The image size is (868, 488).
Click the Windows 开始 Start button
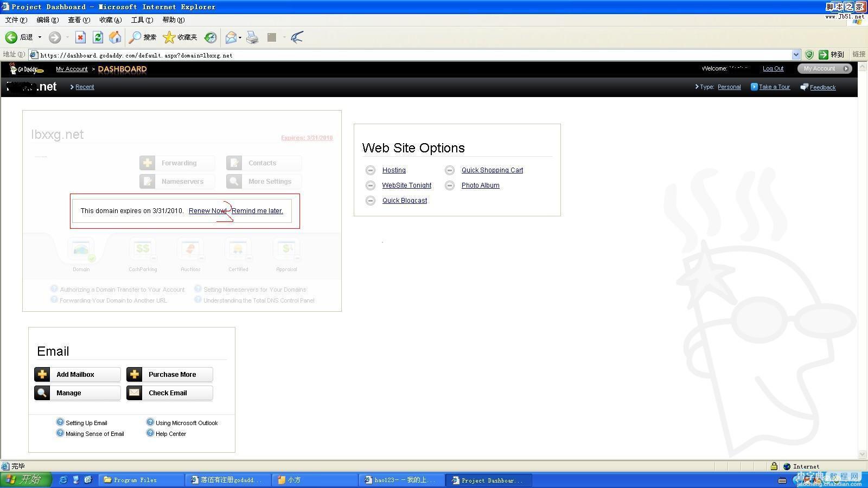[x=25, y=480]
